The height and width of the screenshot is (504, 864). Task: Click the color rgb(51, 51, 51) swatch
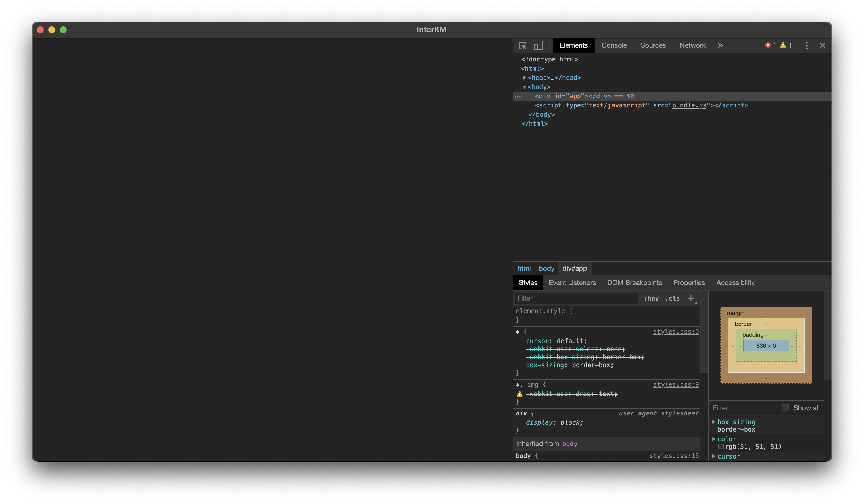click(x=721, y=447)
